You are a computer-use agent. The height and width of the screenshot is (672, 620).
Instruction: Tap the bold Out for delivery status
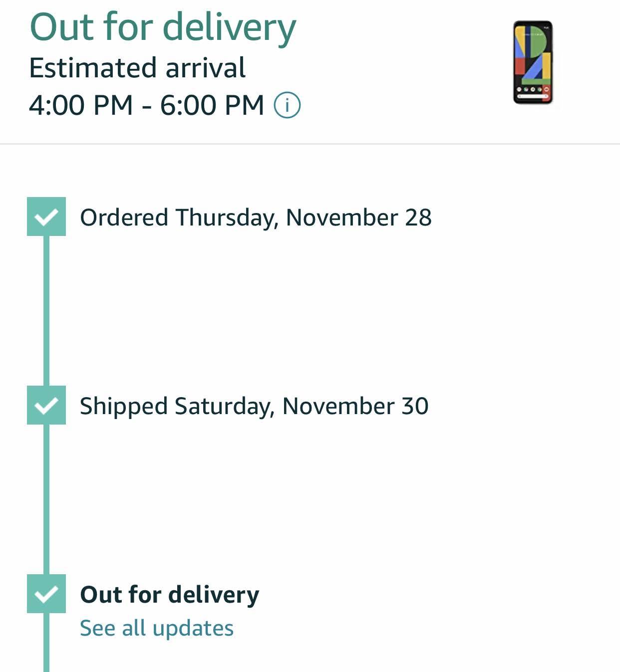coord(170,595)
